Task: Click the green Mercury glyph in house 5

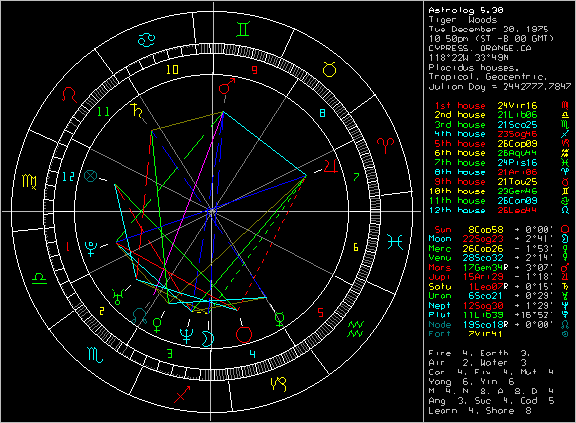Action: (280, 319)
